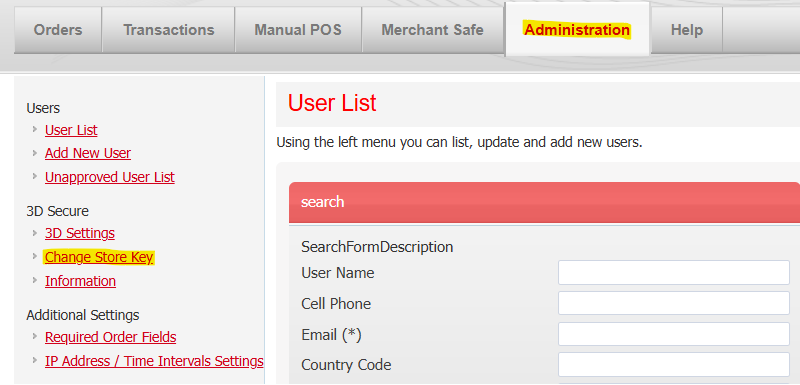
Task: Focus the User Name input field
Action: [x=674, y=273]
